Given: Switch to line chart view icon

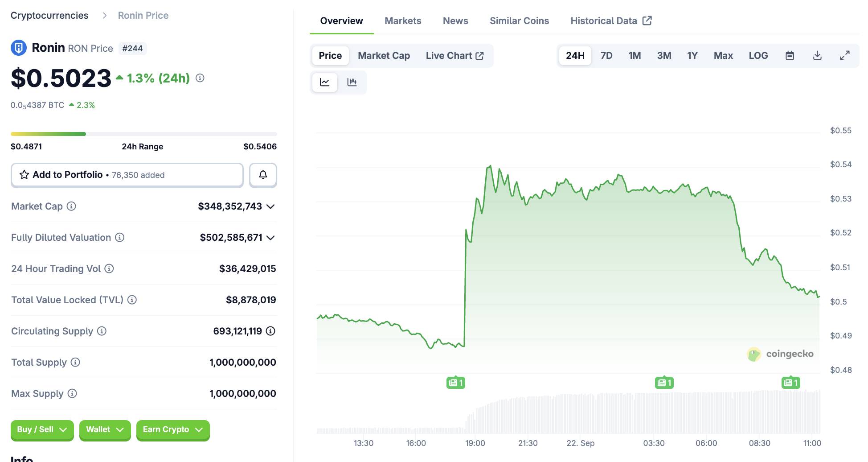Looking at the screenshot, I should [x=325, y=82].
